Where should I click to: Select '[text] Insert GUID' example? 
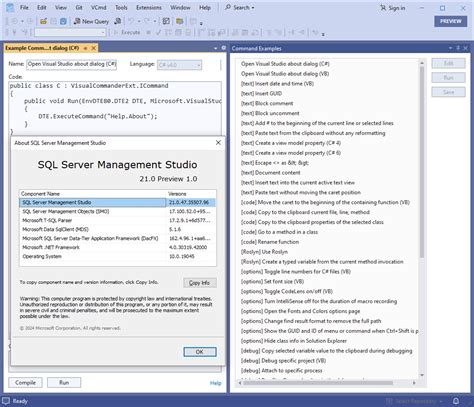261,93
